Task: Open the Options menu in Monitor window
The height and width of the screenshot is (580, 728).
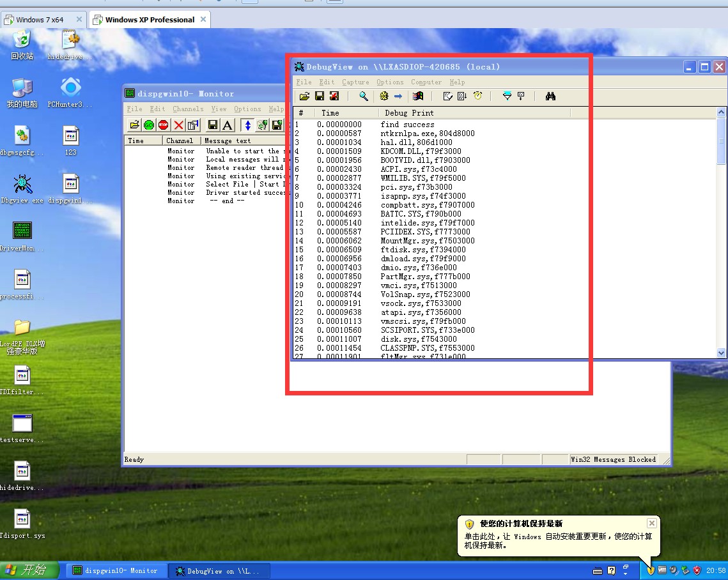Action: pos(247,109)
